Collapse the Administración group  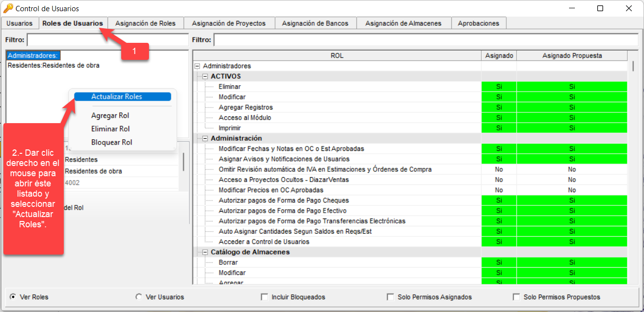tap(206, 138)
